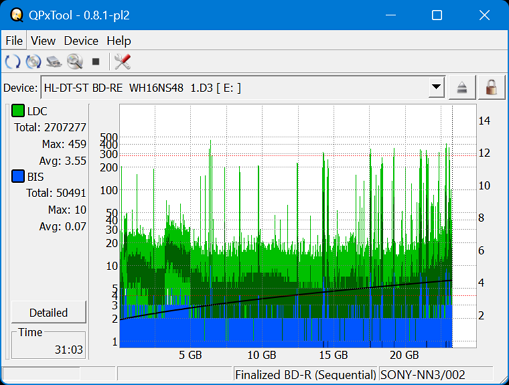Click the LDC/BIS error graph area
This screenshot has height=385, width=509.
coord(298,226)
